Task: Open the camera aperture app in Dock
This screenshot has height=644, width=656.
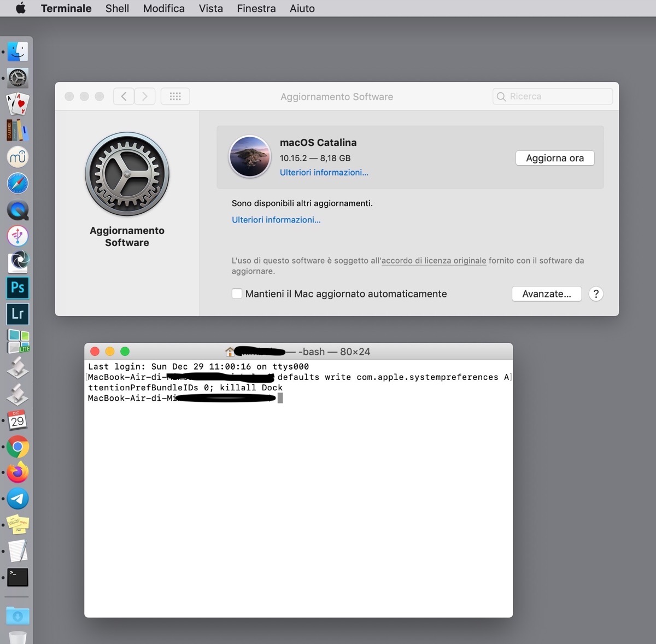Action: coord(17,261)
